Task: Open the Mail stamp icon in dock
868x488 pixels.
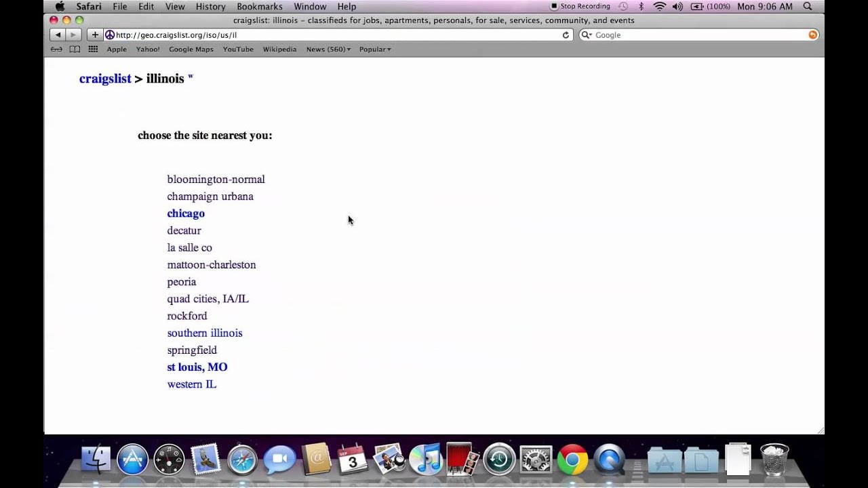Action: [205, 459]
